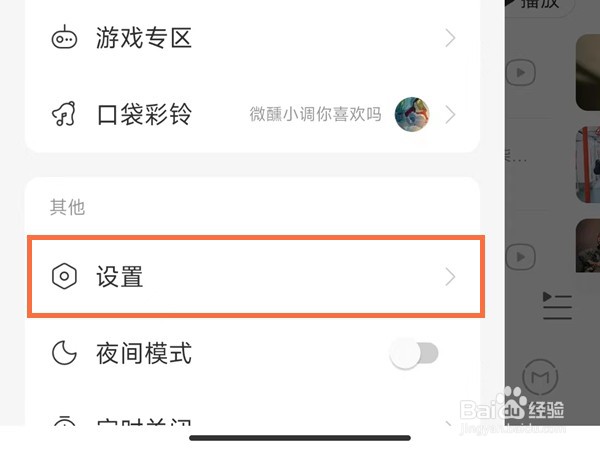Tap the round M icon above the watermark
Image resolution: width=600 pixels, height=450 pixels.
(x=540, y=377)
